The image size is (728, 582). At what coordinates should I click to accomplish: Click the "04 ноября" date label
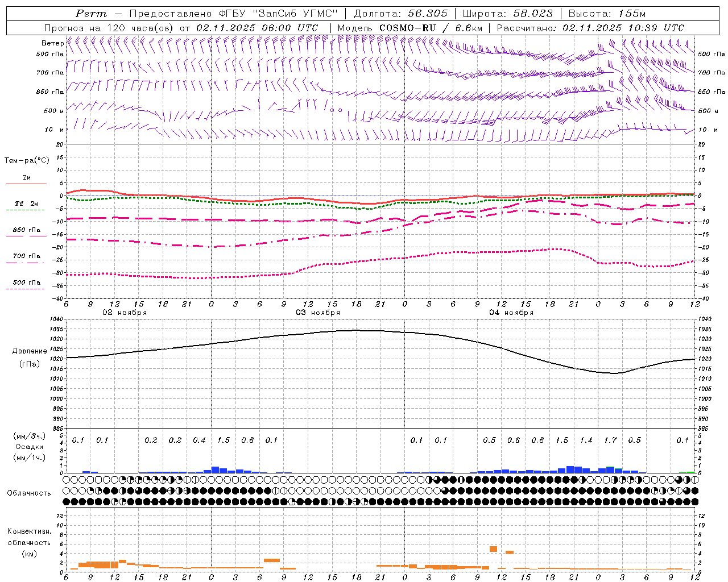pos(511,313)
